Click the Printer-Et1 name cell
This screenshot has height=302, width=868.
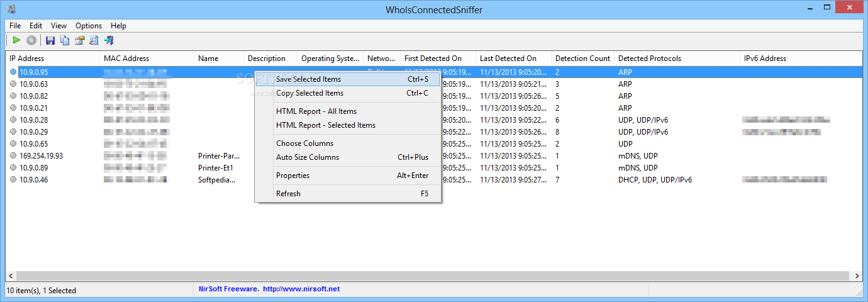216,168
